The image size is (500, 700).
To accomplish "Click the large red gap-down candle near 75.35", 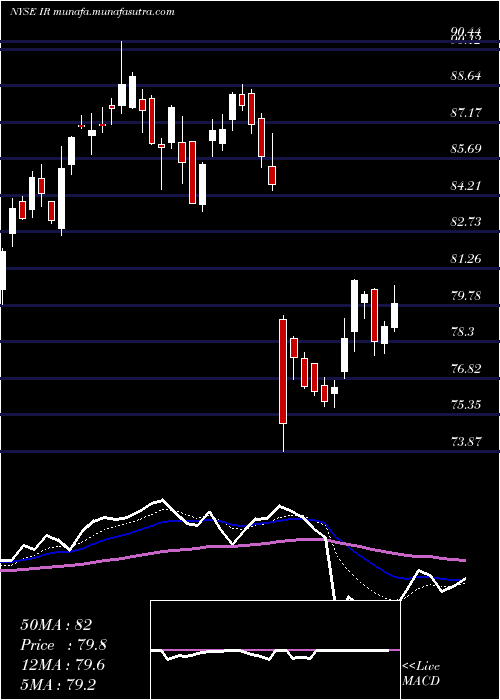I will (x=283, y=371).
